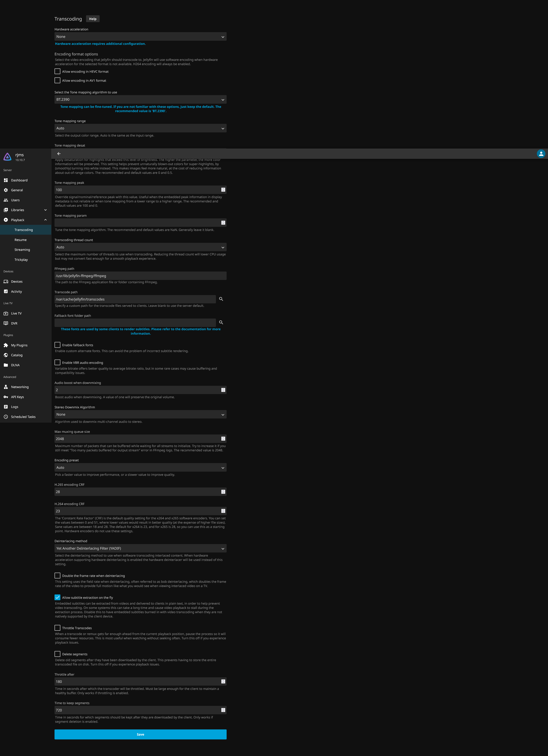Open the Trickplay menu item

[x=21, y=260]
